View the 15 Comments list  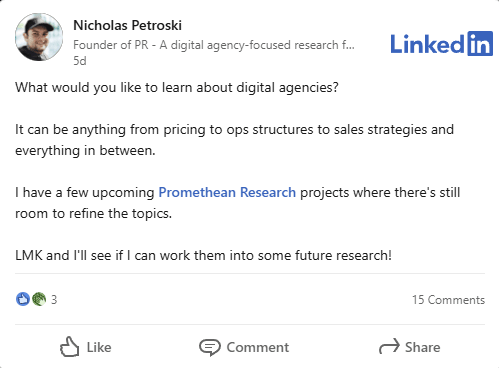click(448, 300)
